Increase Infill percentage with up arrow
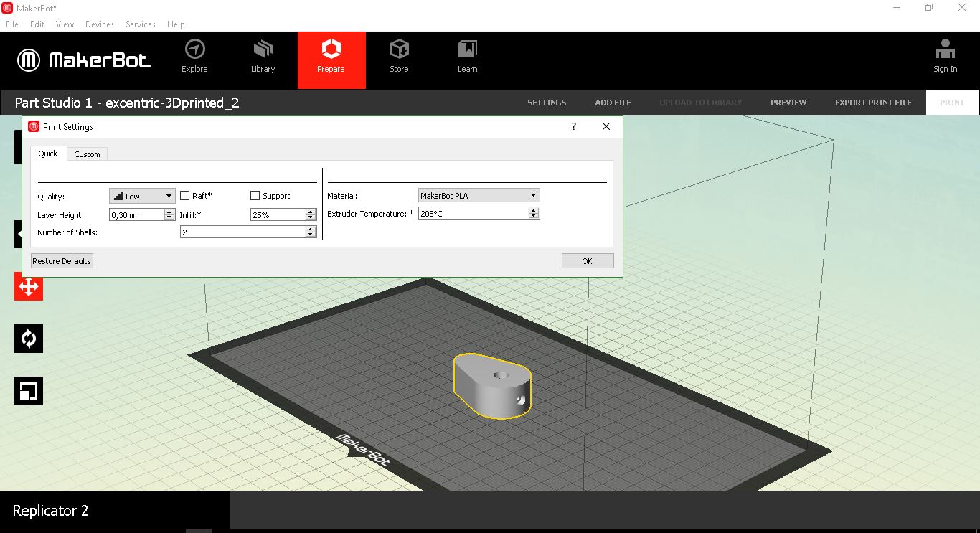Image resolution: width=980 pixels, height=533 pixels. coord(311,212)
